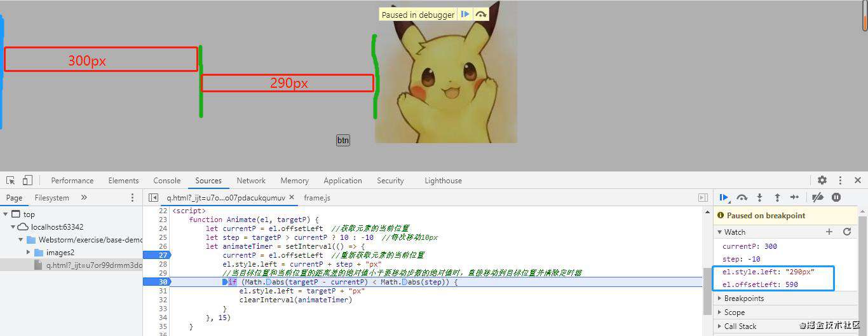
Task: Open the Application tab
Action: tap(342, 181)
